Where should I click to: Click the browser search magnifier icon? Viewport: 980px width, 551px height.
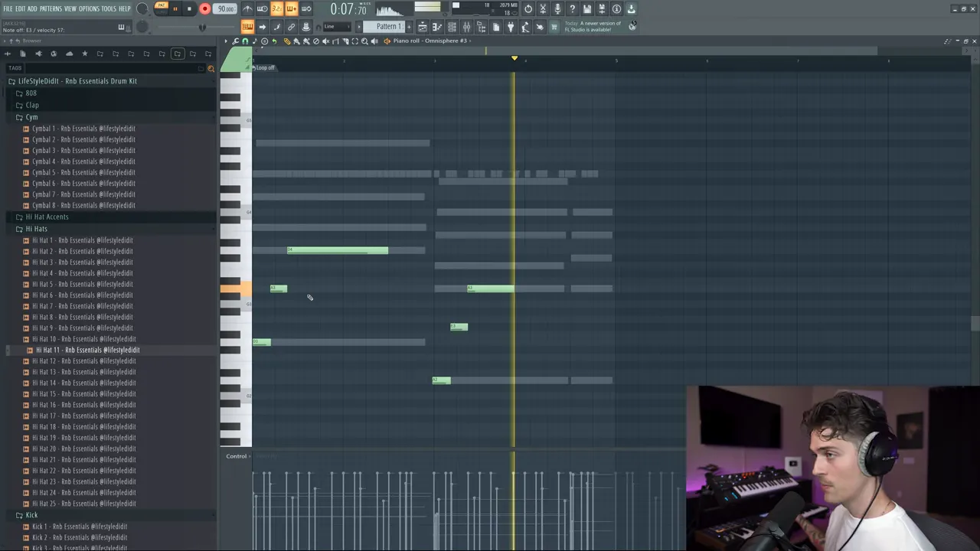click(x=211, y=68)
